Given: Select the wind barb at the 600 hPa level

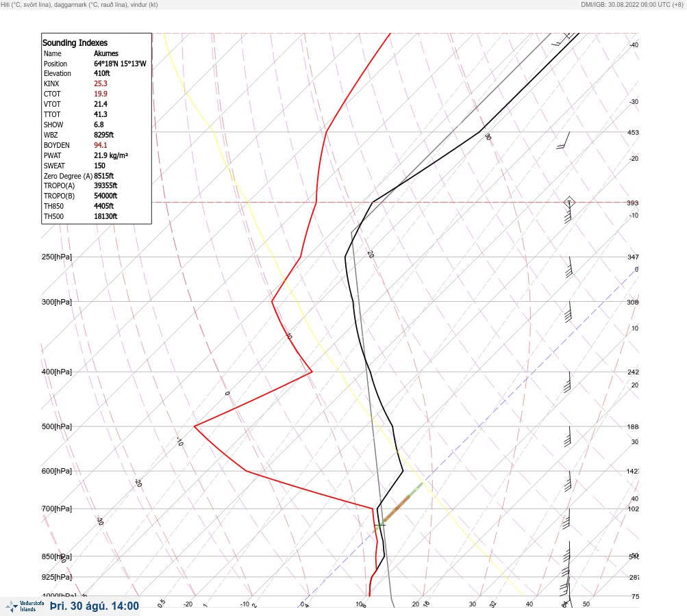Looking at the screenshot, I should [x=569, y=482].
